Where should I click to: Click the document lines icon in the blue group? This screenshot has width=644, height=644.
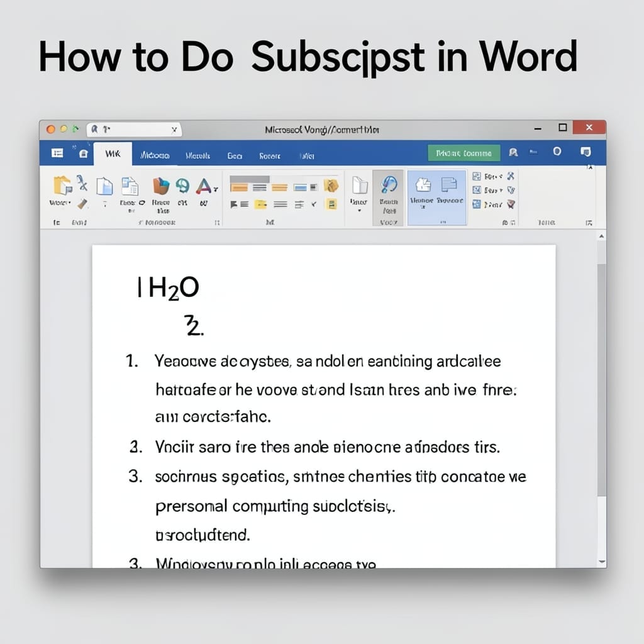tap(449, 185)
